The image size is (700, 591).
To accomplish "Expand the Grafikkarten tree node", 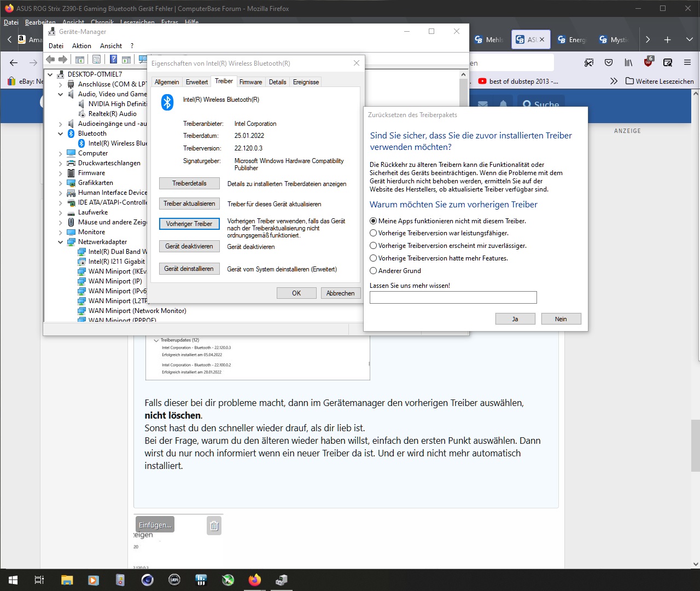I will [61, 183].
